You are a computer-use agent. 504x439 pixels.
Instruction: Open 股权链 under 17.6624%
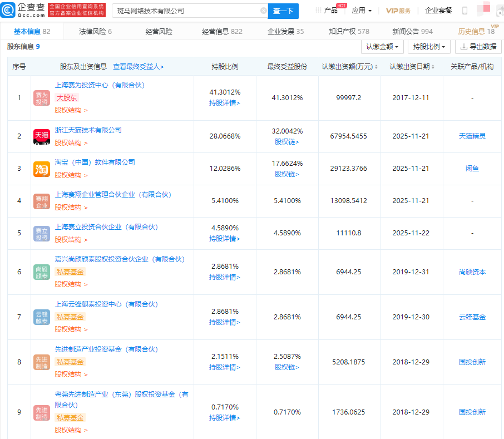[286, 174]
